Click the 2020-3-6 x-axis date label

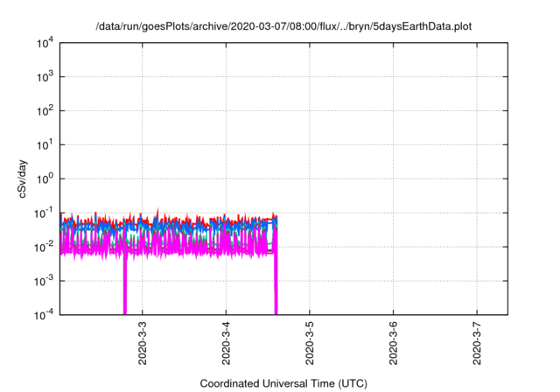pyautogui.click(x=393, y=343)
